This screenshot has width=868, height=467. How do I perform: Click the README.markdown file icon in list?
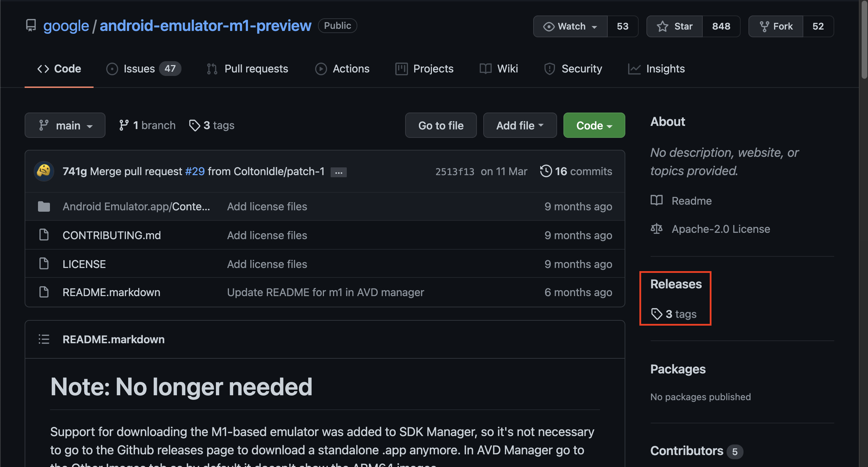(x=44, y=292)
